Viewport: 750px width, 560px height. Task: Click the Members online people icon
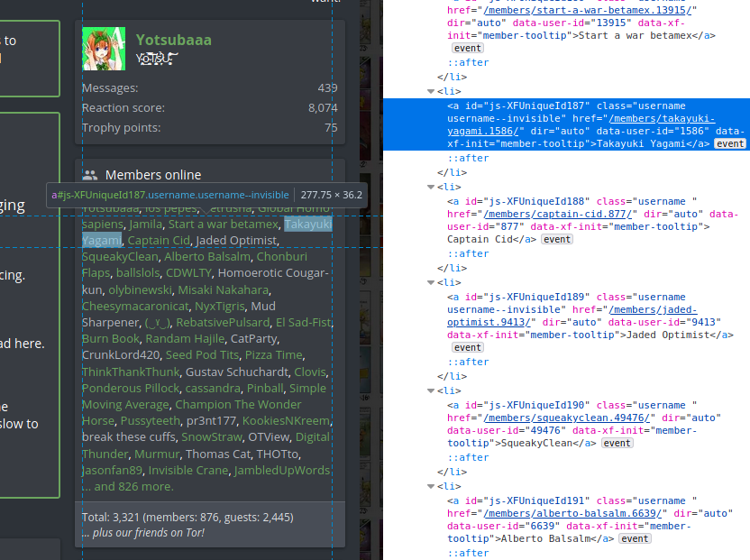(90, 175)
